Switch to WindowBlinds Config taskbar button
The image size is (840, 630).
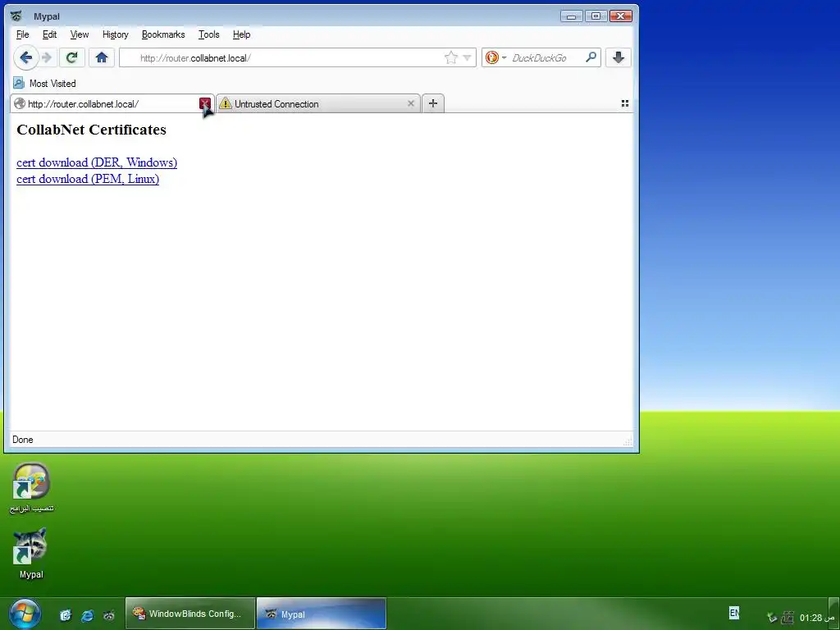[x=190, y=614]
